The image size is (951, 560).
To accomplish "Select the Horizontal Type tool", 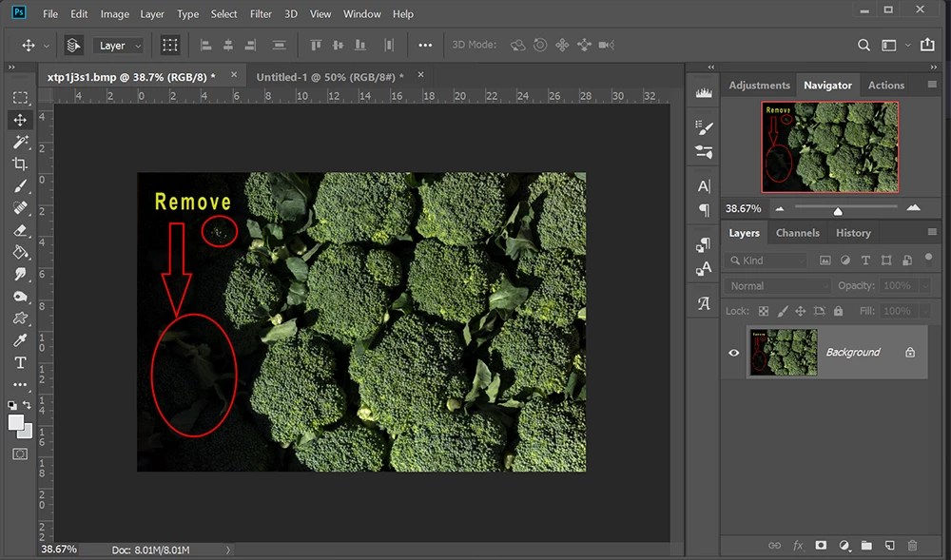I will coord(20,363).
